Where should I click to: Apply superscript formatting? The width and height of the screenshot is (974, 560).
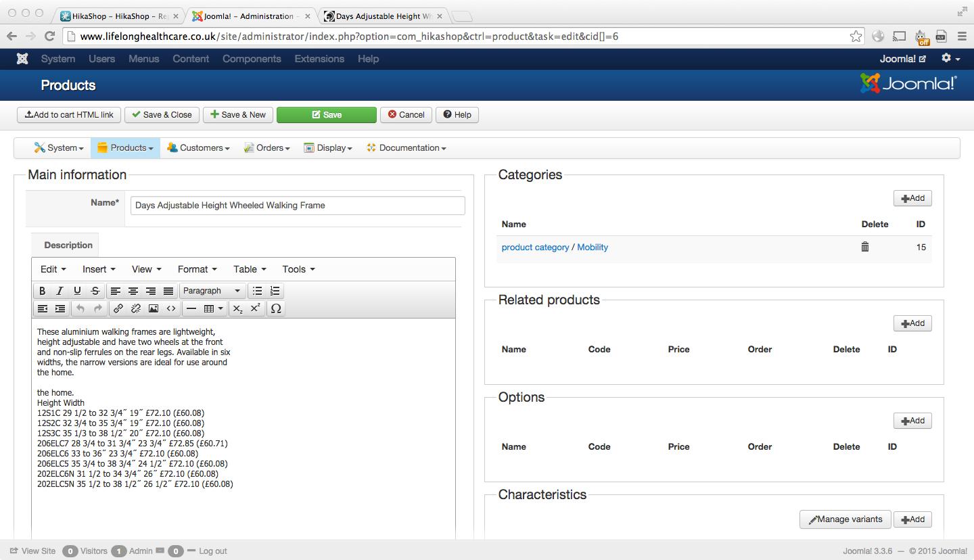pyautogui.click(x=255, y=308)
